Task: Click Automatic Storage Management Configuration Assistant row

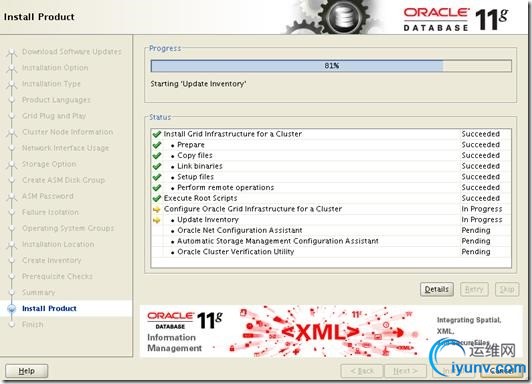Action: (331, 241)
